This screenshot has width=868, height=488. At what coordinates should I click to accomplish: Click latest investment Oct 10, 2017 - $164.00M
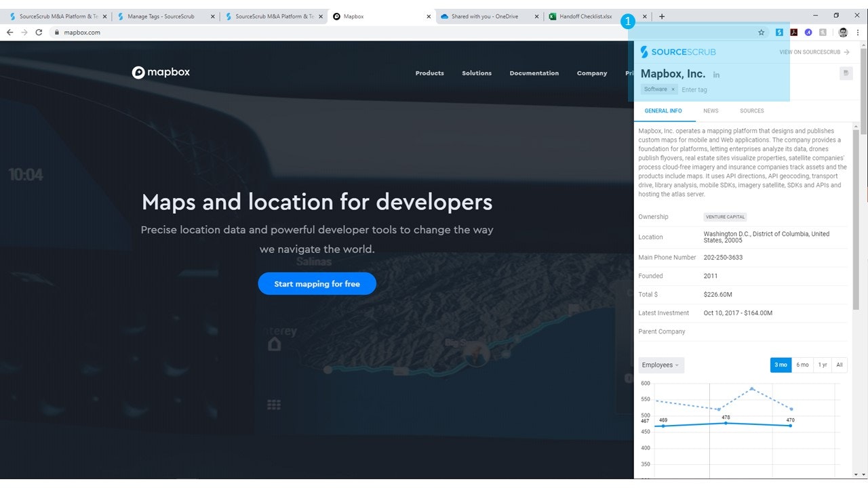pos(738,313)
